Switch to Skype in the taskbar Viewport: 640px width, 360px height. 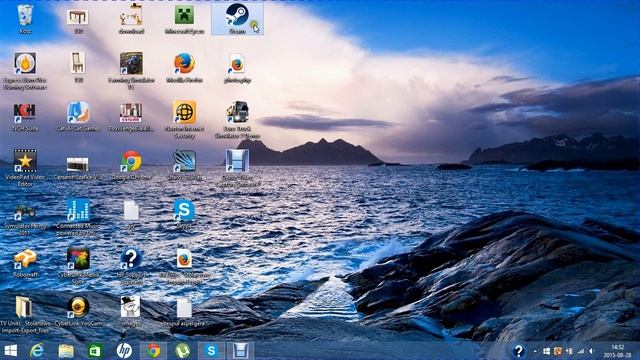211,351
